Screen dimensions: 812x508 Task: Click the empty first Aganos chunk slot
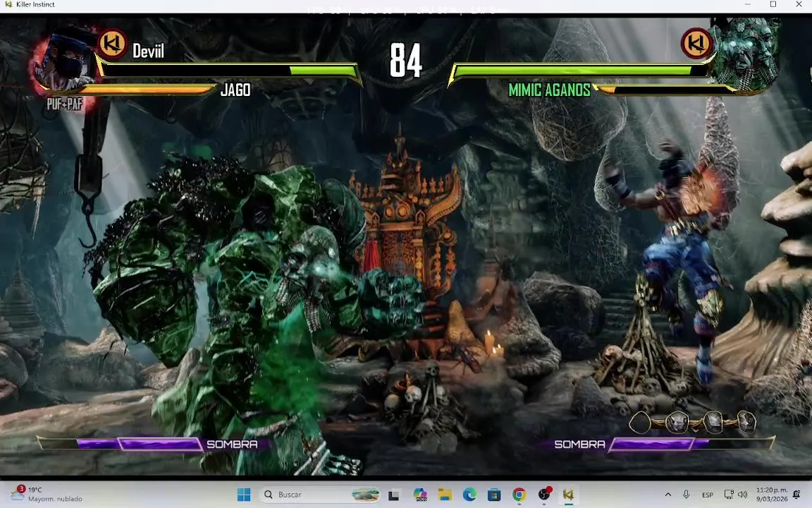(640, 423)
